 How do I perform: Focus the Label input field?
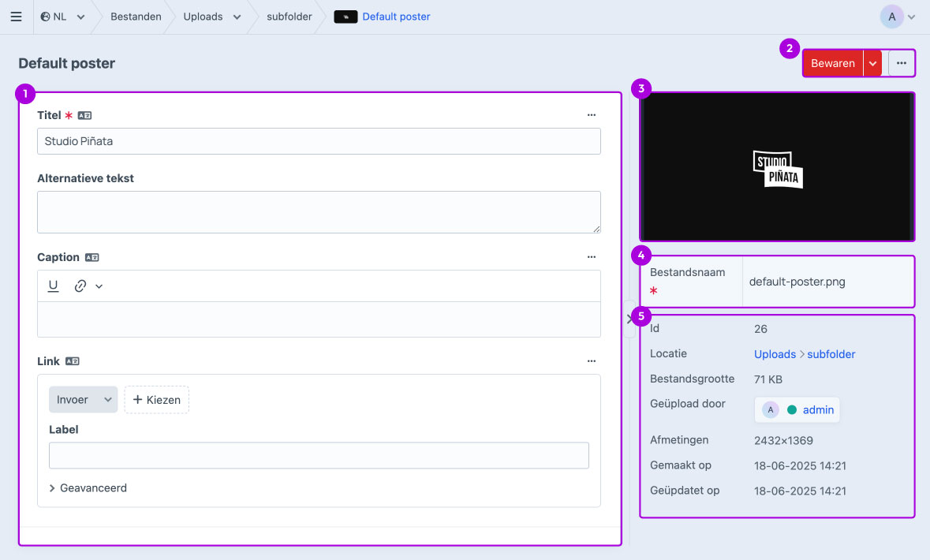pos(319,456)
